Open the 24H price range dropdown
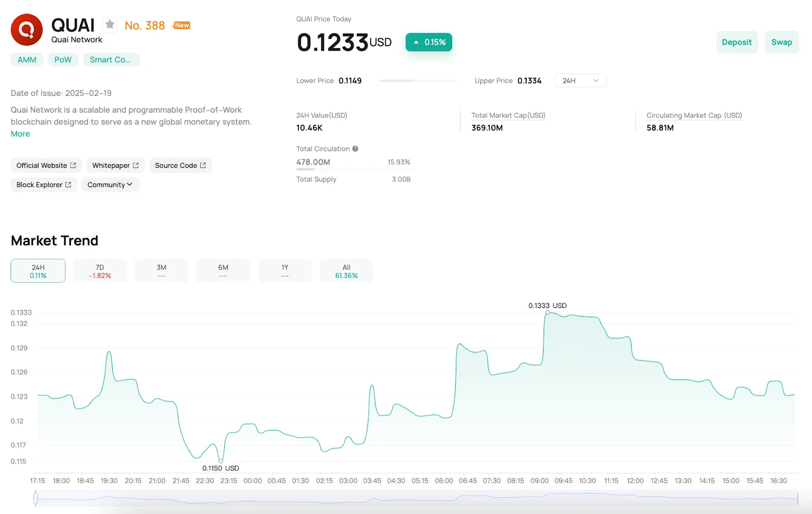812x514 pixels. pos(581,81)
